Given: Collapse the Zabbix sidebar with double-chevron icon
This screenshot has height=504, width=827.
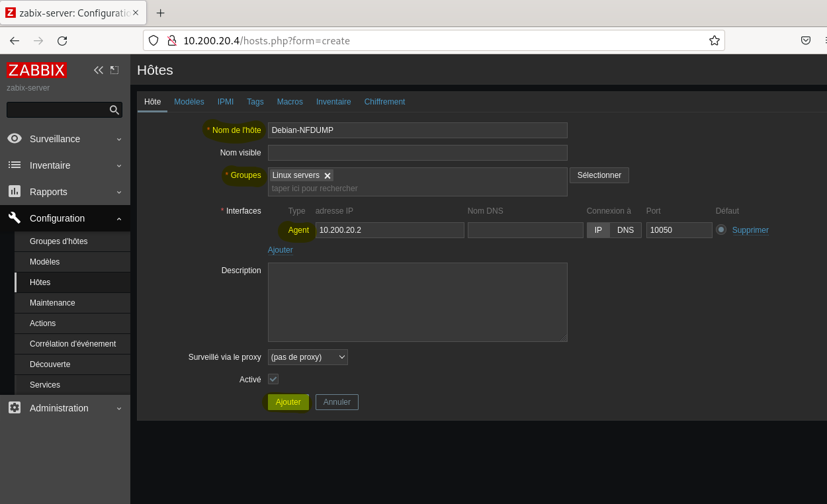Looking at the screenshot, I should [99, 70].
